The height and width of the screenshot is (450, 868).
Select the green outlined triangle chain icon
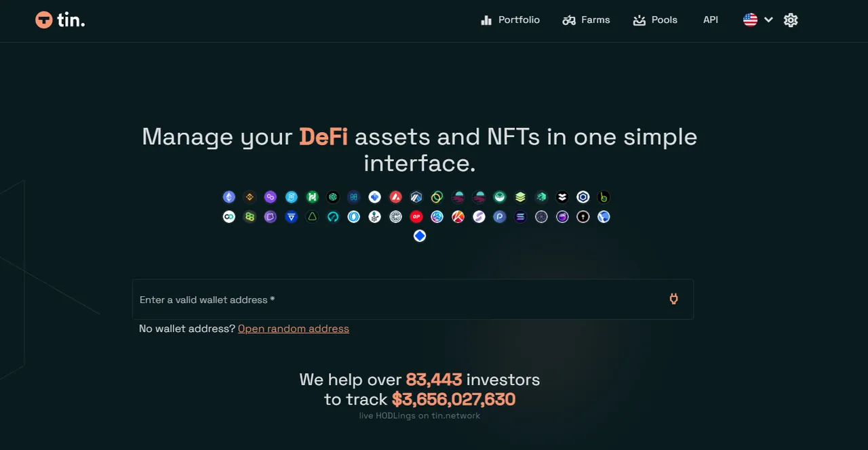(312, 217)
